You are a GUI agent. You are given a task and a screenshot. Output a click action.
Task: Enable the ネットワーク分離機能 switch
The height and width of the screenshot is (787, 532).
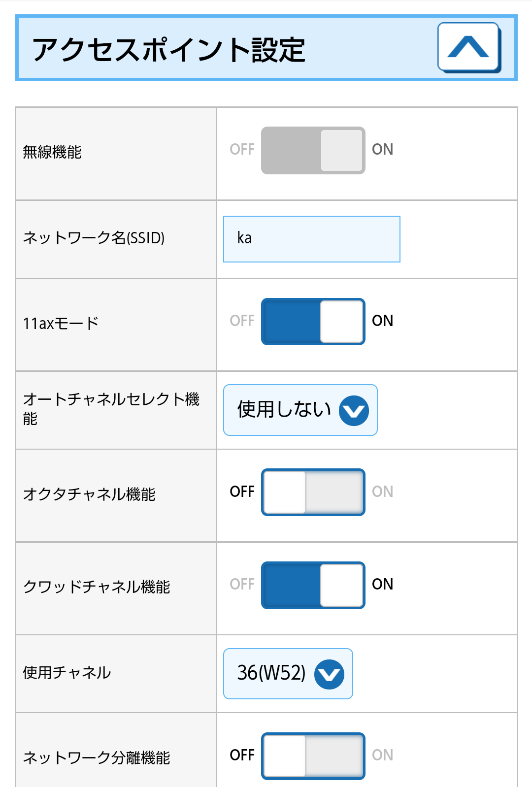(x=313, y=756)
